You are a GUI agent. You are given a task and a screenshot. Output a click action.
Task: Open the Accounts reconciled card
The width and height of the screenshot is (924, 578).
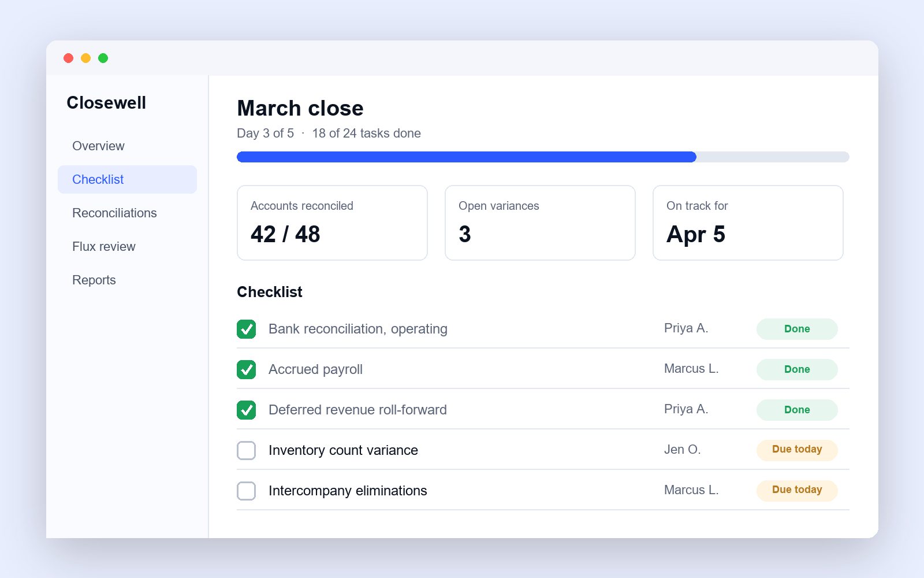332,223
